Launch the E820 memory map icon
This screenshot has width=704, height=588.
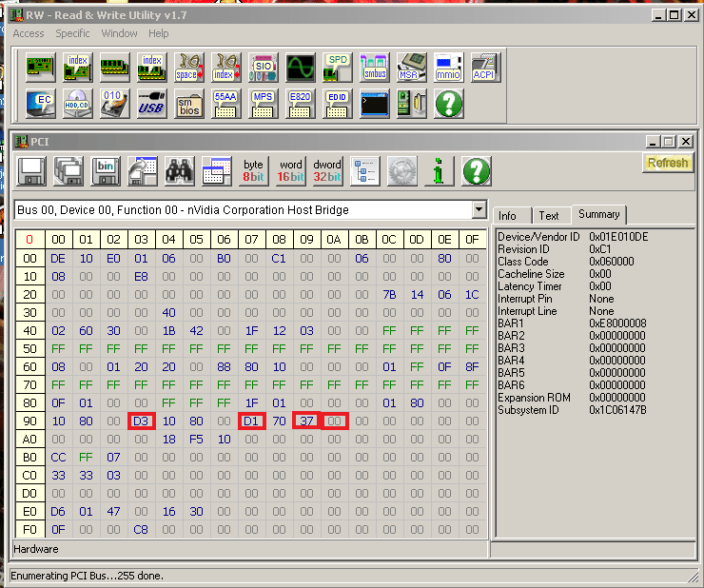300,103
